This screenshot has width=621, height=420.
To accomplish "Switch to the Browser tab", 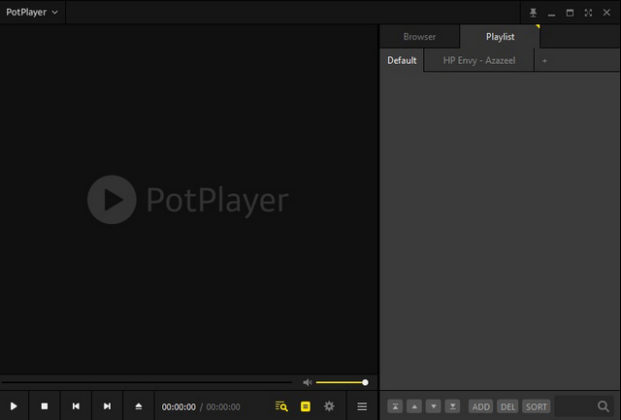I will click(x=419, y=37).
